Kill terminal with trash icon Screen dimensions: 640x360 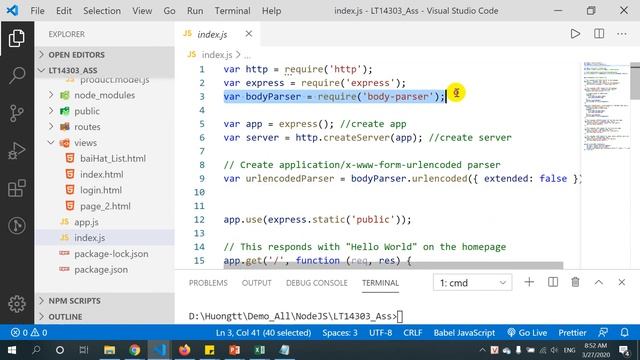[x=575, y=282]
